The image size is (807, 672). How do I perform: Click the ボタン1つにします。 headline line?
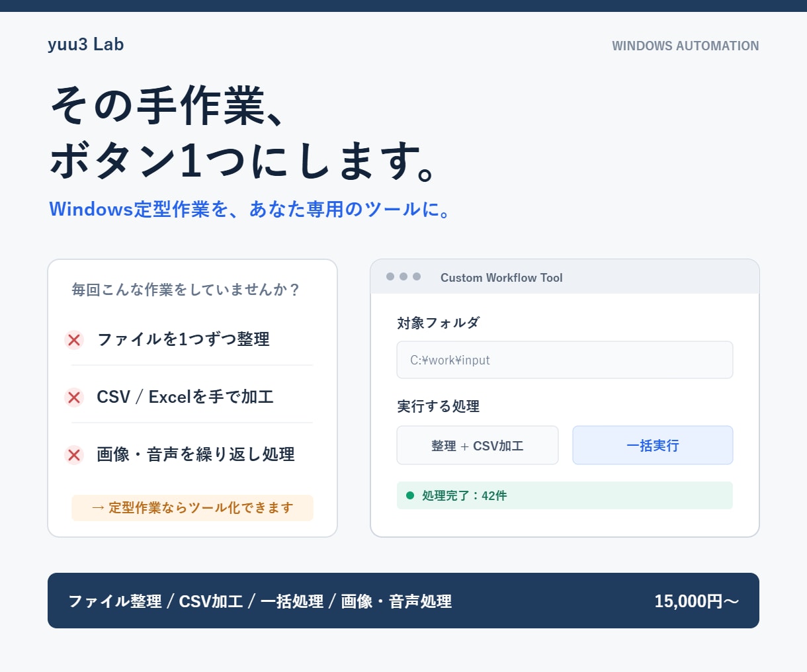243,161
